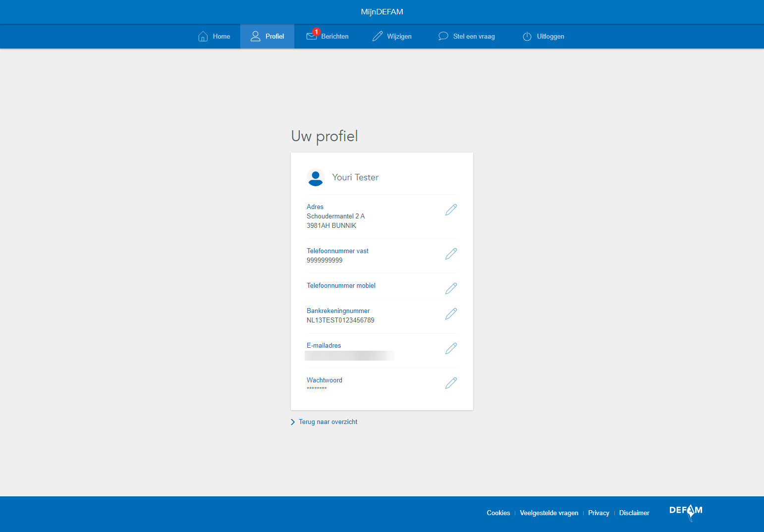Screen dimensions: 764x532
Task: Edit Bankrekeningnummer via pencil icon
Action: 451,314
